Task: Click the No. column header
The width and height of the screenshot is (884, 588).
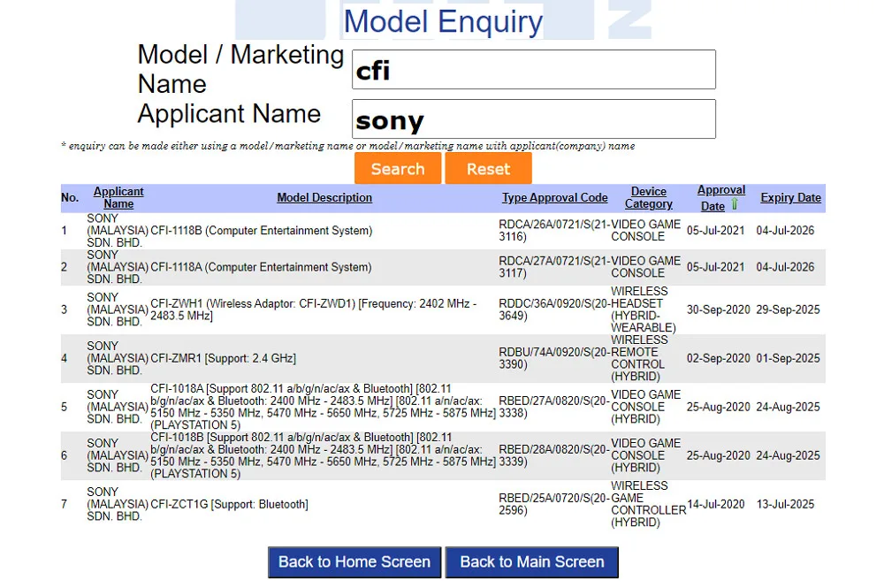Action: (70, 198)
